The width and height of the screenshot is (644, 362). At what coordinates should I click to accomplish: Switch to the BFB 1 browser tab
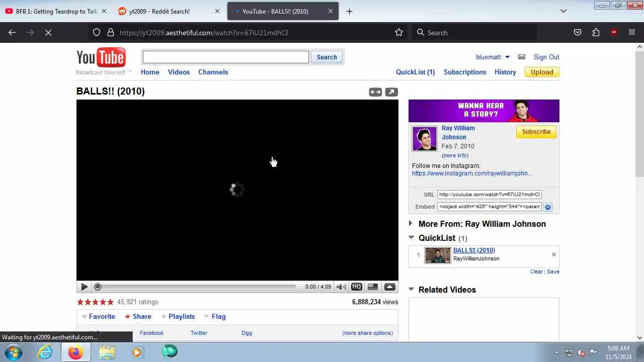(x=56, y=11)
